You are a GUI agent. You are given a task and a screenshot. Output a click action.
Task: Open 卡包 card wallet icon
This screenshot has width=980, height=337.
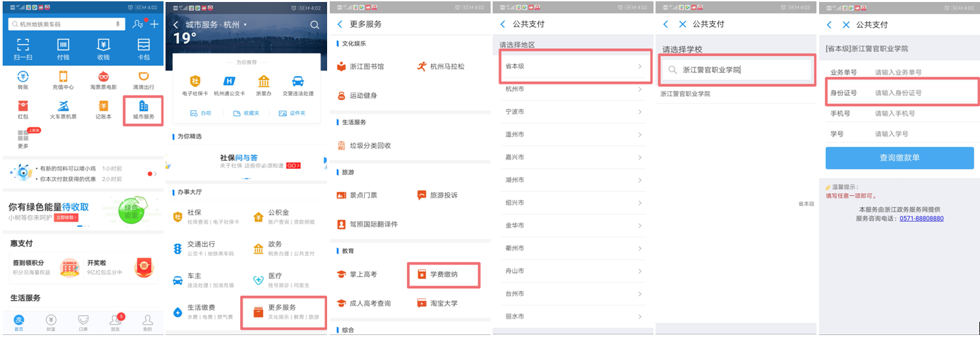[x=144, y=45]
